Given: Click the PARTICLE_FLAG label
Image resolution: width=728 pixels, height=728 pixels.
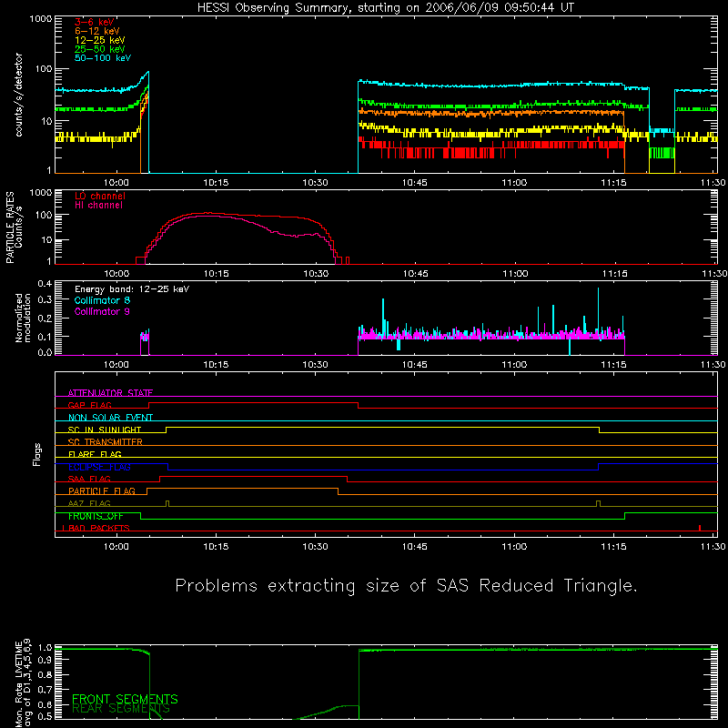Looking at the screenshot, I should (102, 490).
